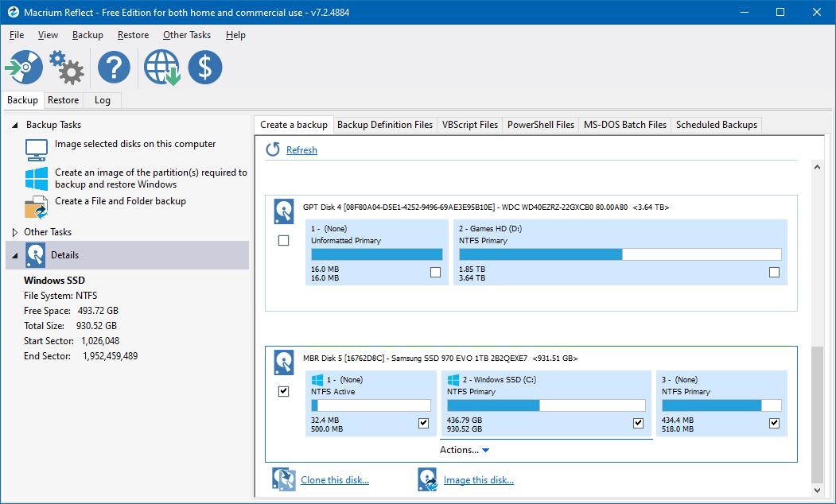836x504 pixels.
Task: Select Create an image to backup and restore Windows
Action: 151,179
